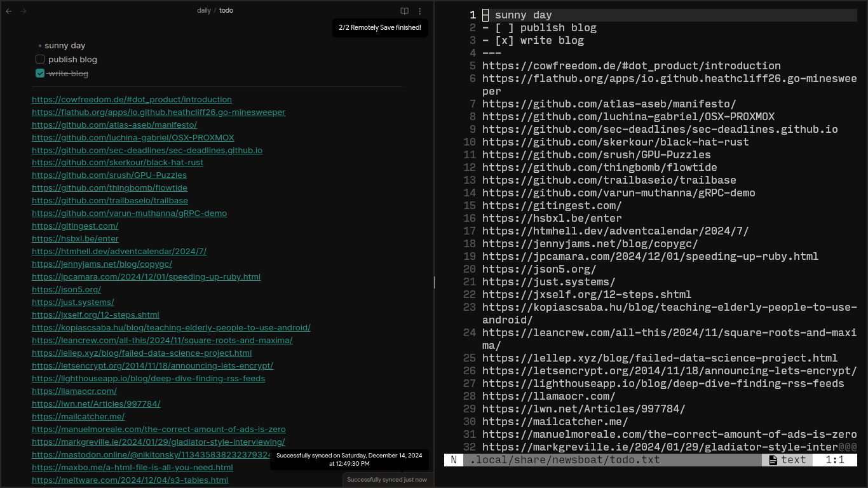Click vim line 15 gitingest.com URL
This screenshot has height=488, width=868.
(x=552, y=206)
